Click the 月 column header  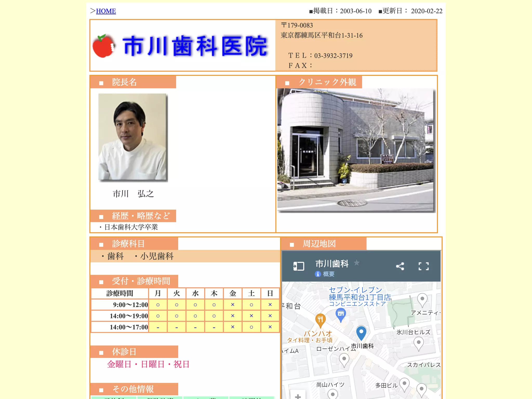[x=158, y=294]
